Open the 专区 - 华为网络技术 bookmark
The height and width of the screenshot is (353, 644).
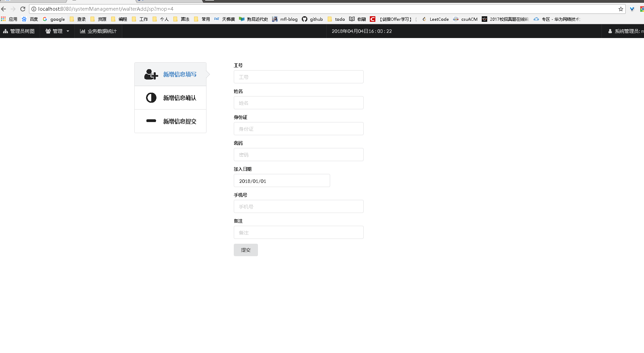pos(557,19)
